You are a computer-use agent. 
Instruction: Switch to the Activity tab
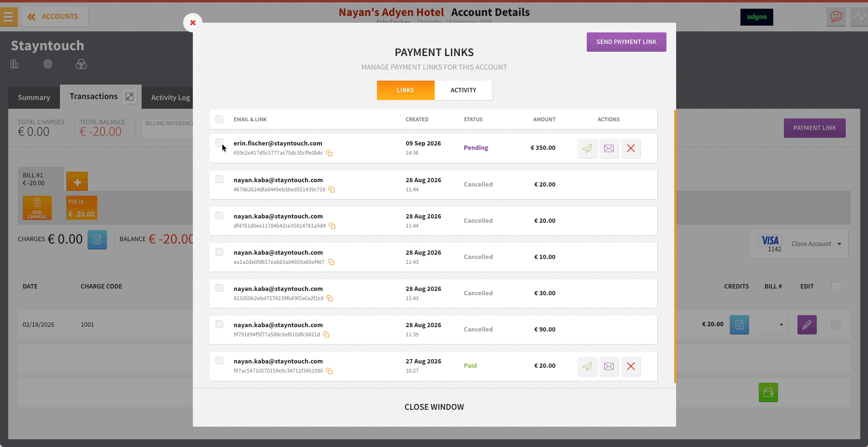click(x=463, y=90)
